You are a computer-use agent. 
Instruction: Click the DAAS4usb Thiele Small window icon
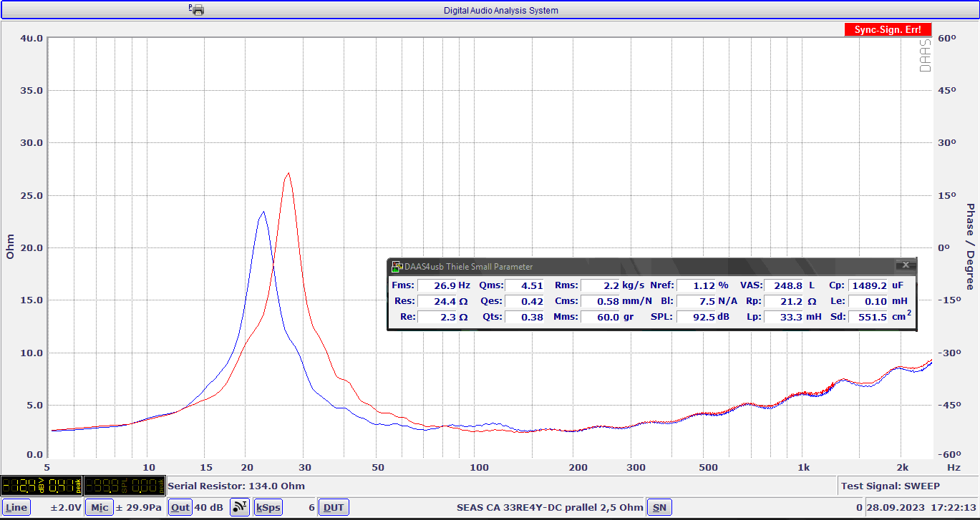pos(397,267)
